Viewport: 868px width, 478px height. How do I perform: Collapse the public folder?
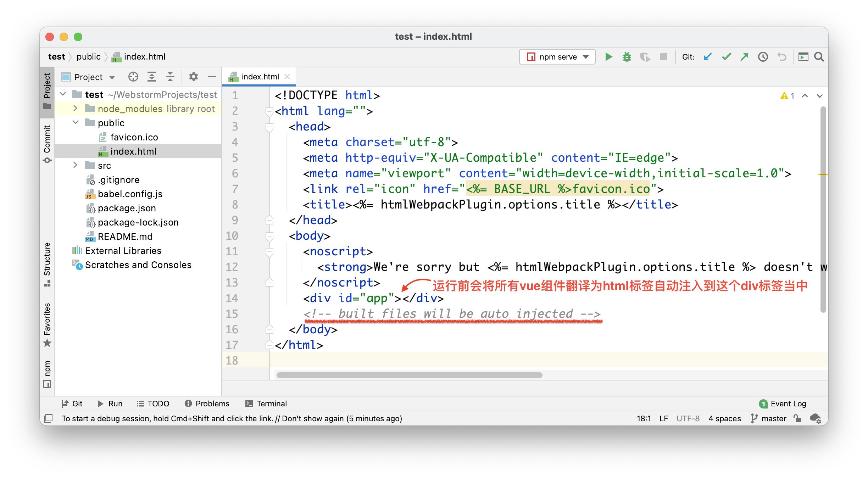[x=75, y=123]
